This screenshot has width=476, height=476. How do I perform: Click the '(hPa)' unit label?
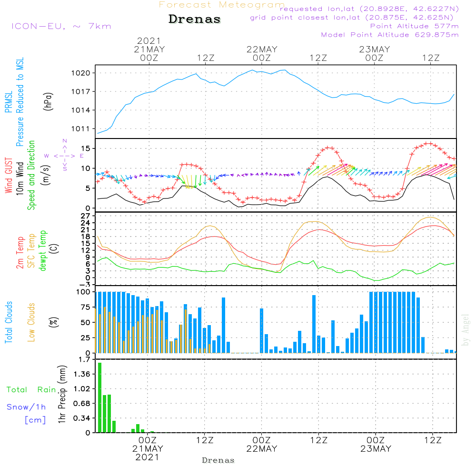pos(48,102)
